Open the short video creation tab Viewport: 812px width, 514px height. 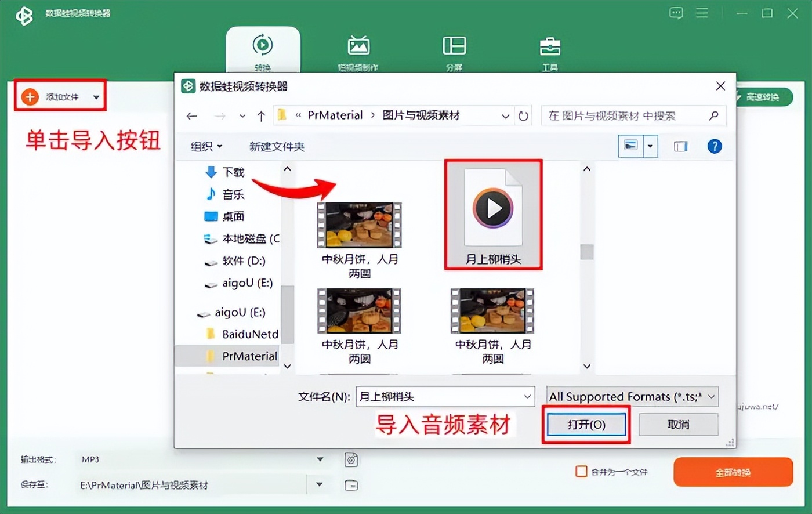tap(358, 46)
